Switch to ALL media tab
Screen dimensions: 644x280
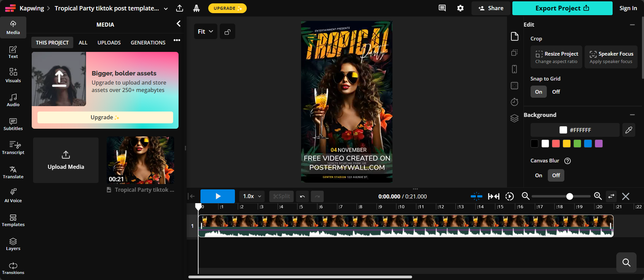tap(83, 42)
